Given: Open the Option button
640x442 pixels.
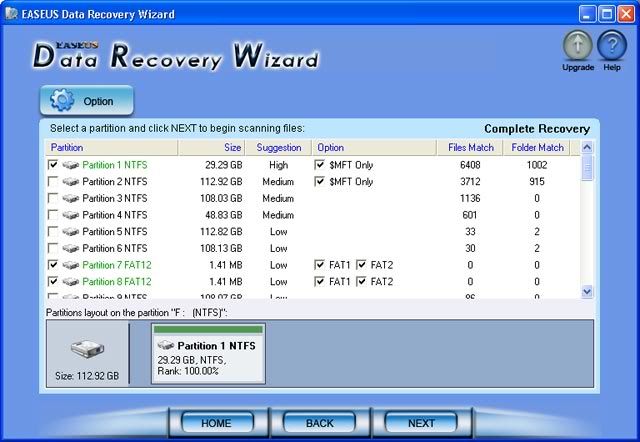Looking at the screenshot, I should pos(87,100).
